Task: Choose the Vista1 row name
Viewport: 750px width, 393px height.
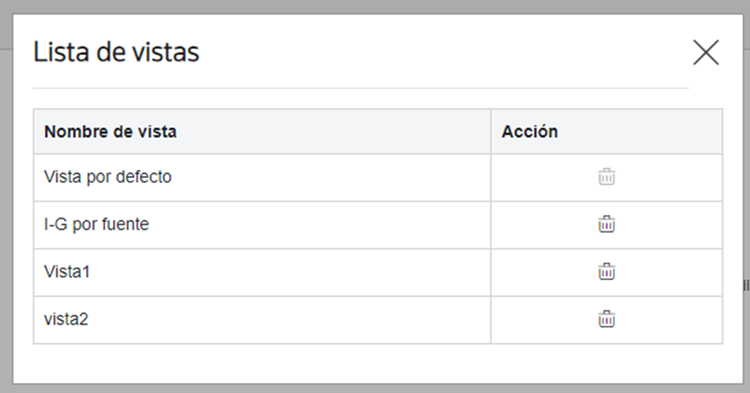Action: (67, 272)
